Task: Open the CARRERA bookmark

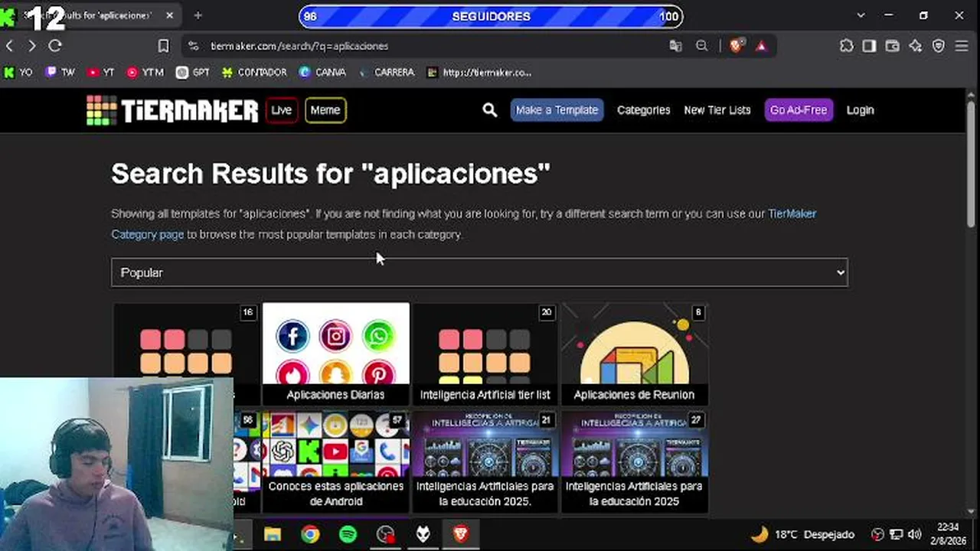Action: point(386,73)
